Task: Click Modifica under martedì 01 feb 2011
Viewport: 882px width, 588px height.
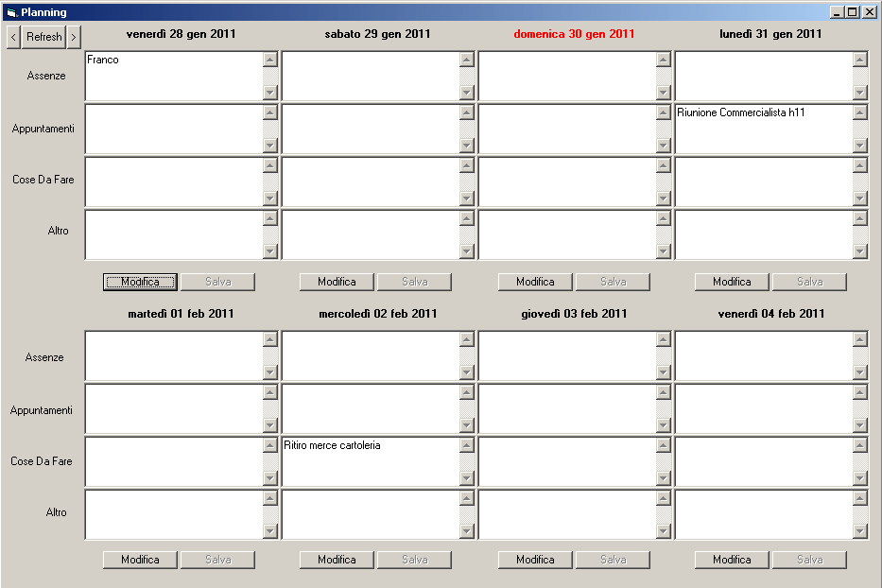Action: coord(140,560)
